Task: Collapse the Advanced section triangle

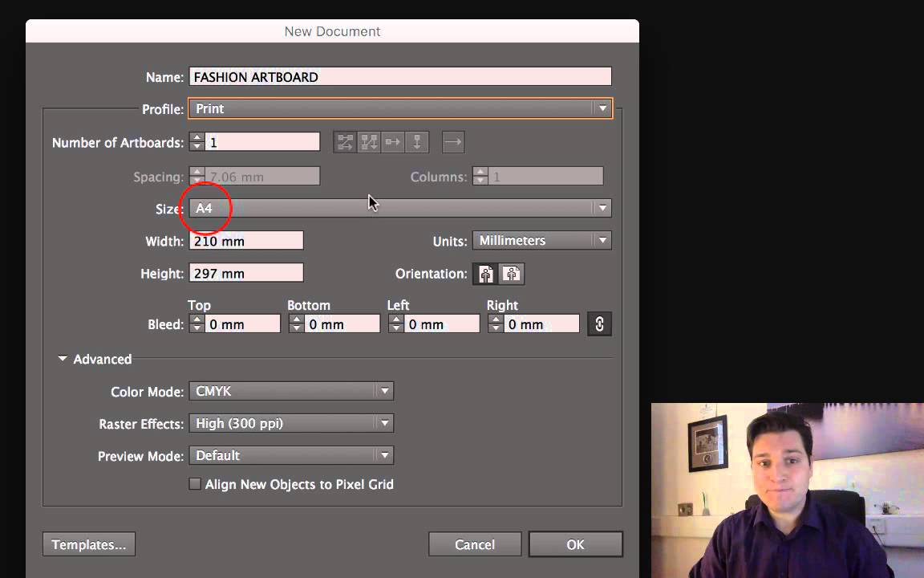Action: click(63, 359)
